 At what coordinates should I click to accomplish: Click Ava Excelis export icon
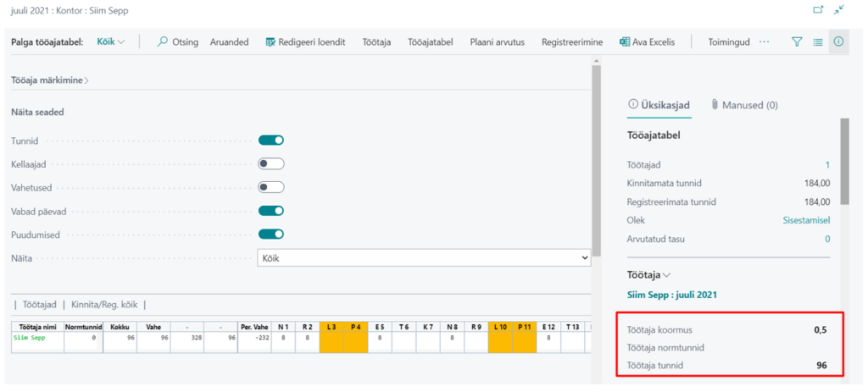(625, 41)
